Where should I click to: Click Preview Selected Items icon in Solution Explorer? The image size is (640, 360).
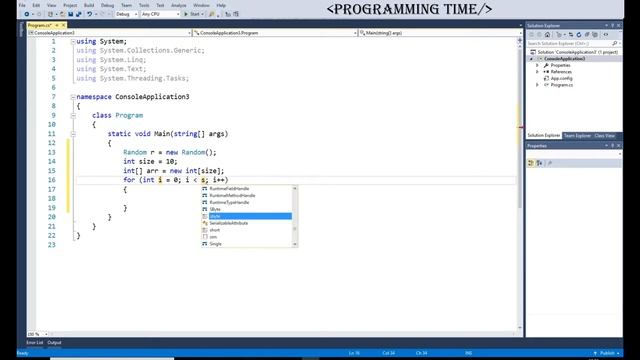[606, 35]
